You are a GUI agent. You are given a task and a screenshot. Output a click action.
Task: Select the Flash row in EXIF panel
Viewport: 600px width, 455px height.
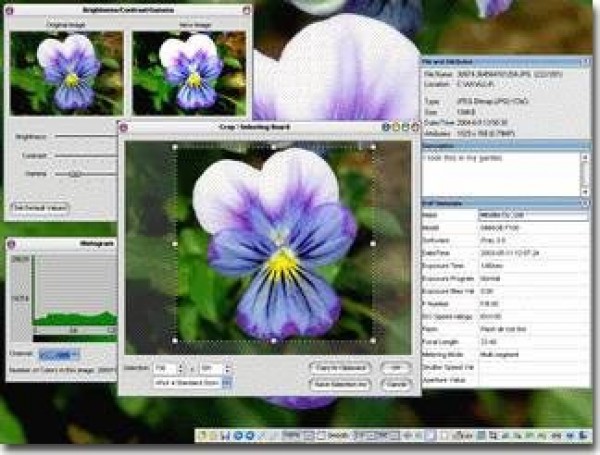[x=505, y=329]
